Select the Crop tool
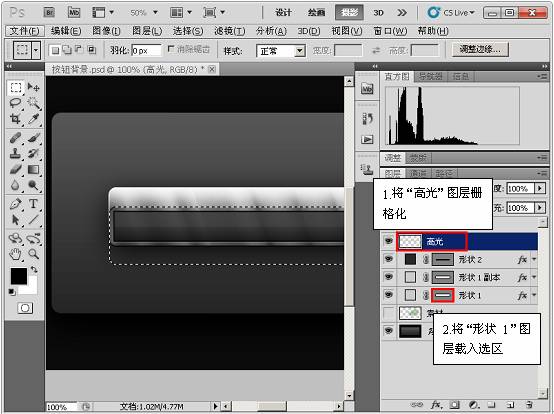Screen dimensions: 554x414 pyautogui.click(x=15, y=119)
